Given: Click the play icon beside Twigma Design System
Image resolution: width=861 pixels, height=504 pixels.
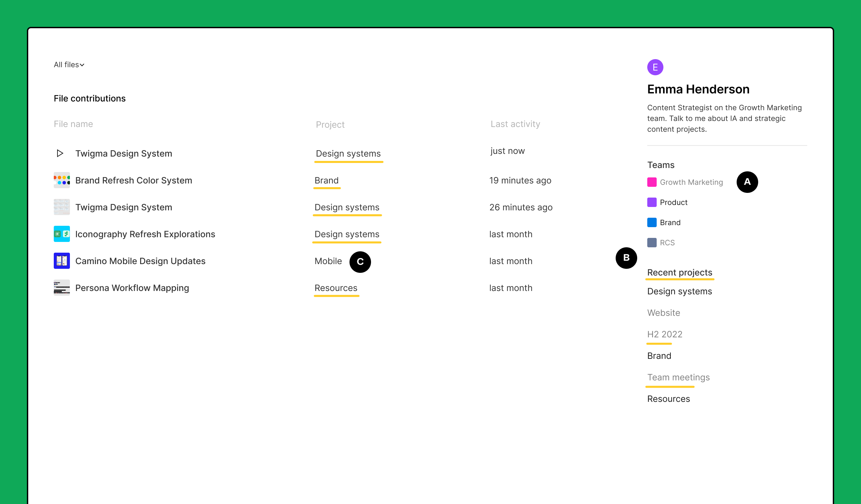Looking at the screenshot, I should (60, 154).
